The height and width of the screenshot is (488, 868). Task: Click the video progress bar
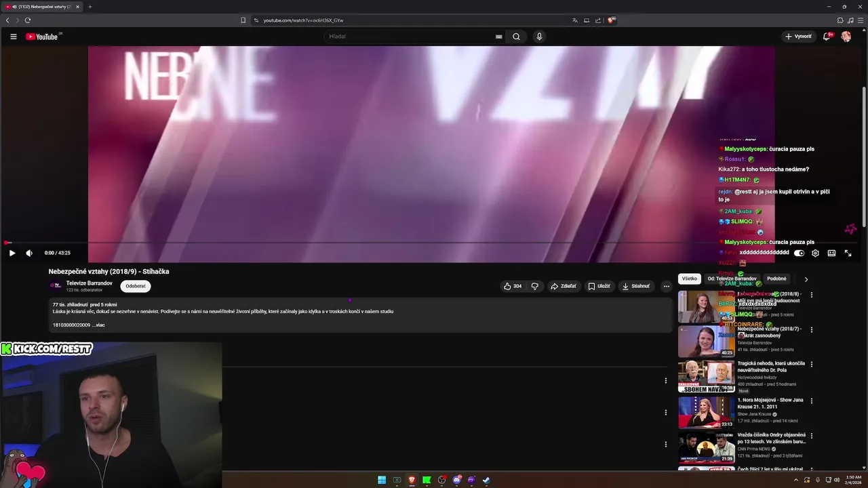[x=431, y=243]
